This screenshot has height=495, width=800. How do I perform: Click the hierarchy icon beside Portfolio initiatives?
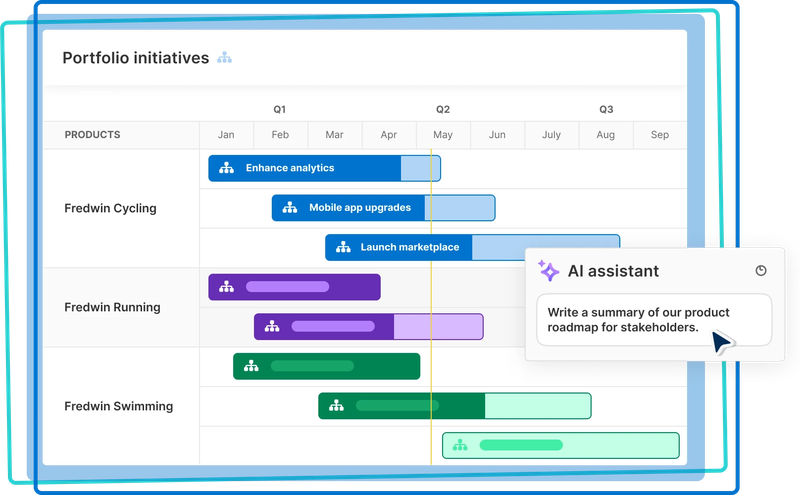click(x=224, y=58)
